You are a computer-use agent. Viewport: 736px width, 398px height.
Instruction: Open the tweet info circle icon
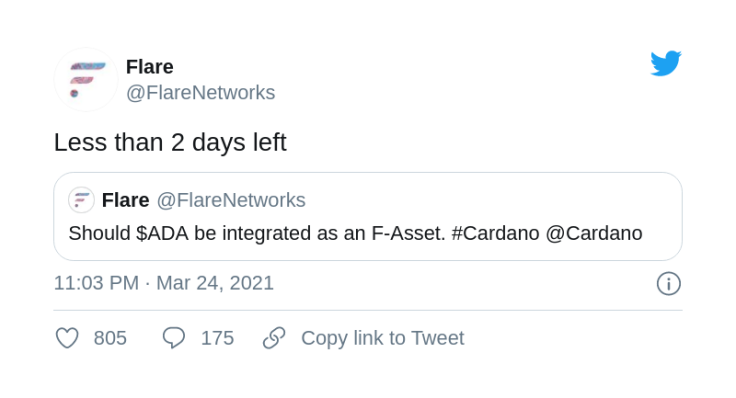668,283
